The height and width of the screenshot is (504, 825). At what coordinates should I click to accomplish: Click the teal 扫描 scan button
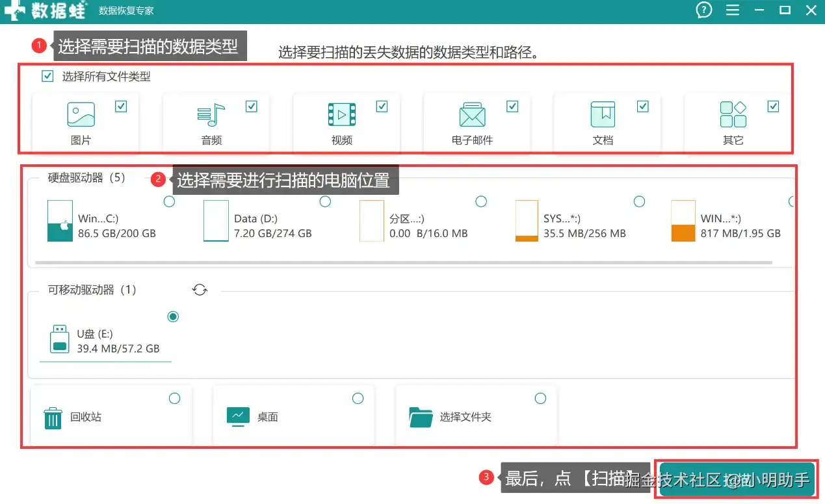pyautogui.click(x=736, y=480)
